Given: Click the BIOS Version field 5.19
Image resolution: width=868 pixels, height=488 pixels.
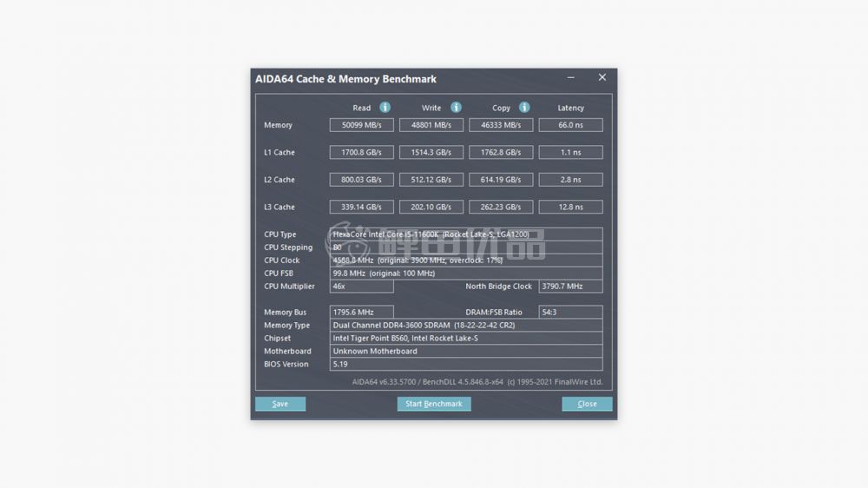Looking at the screenshot, I should [x=466, y=364].
